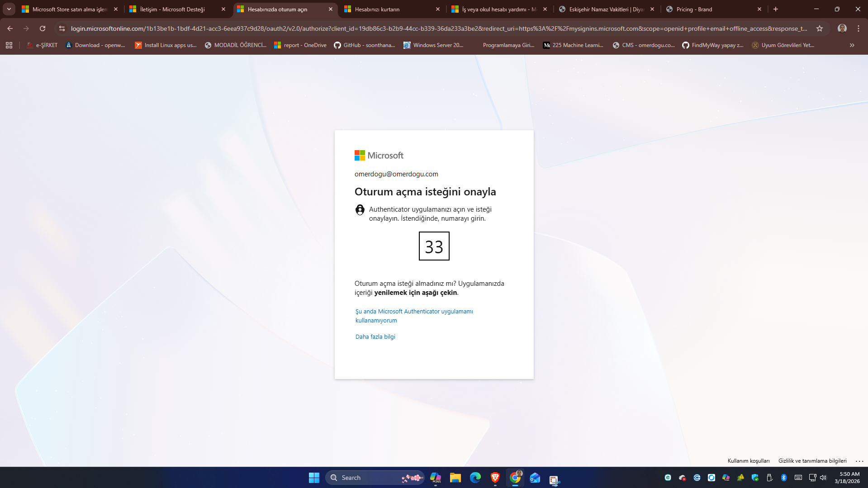Click the number 33 verification box

[x=434, y=246]
